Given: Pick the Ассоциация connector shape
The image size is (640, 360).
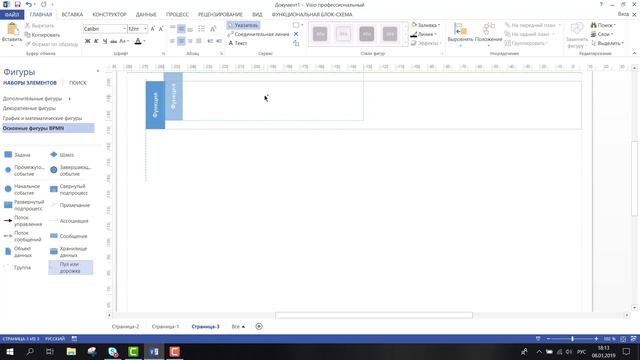Looking at the screenshot, I should 69,221.
